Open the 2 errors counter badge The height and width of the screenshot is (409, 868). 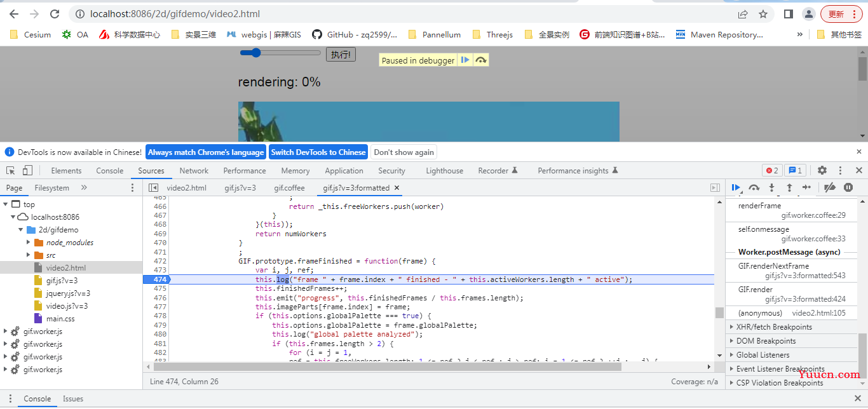(x=772, y=170)
